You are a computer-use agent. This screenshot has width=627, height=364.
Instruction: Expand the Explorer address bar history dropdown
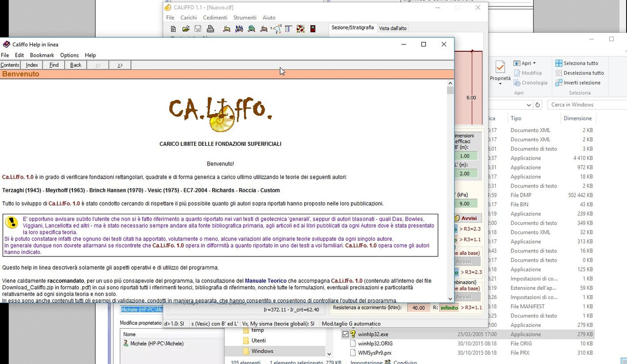(x=529, y=105)
